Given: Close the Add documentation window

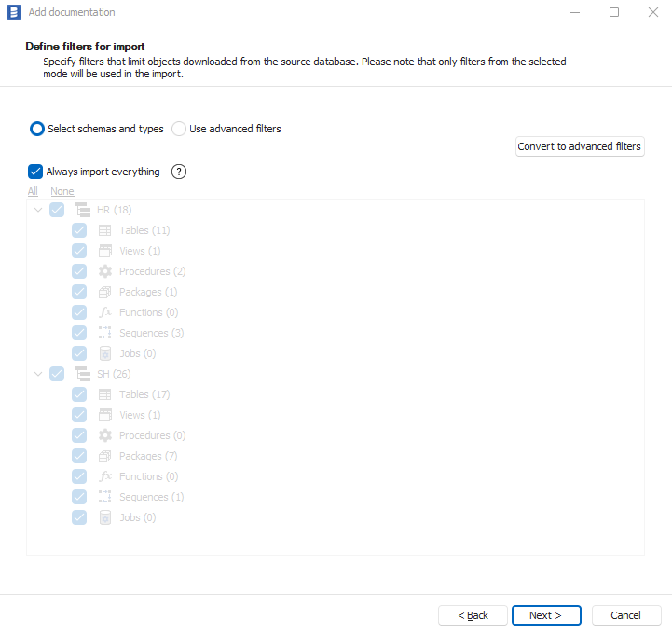Looking at the screenshot, I should 653,12.
